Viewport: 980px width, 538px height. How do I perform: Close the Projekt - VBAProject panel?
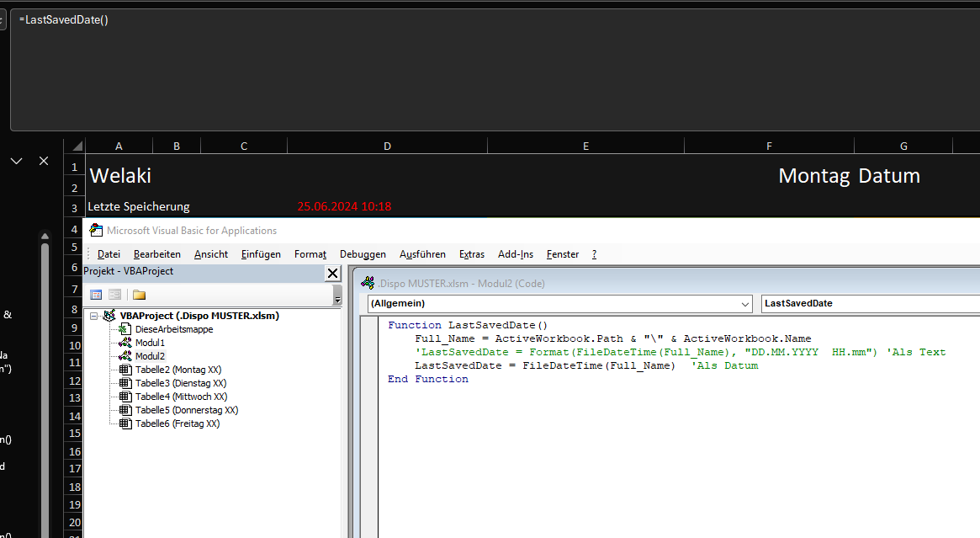pos(332,273)
